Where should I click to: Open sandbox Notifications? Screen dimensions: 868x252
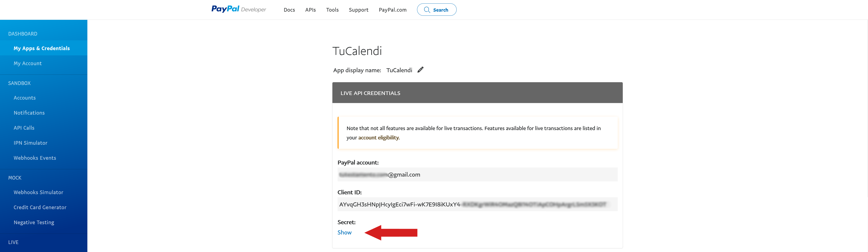(x=29, y=113)
